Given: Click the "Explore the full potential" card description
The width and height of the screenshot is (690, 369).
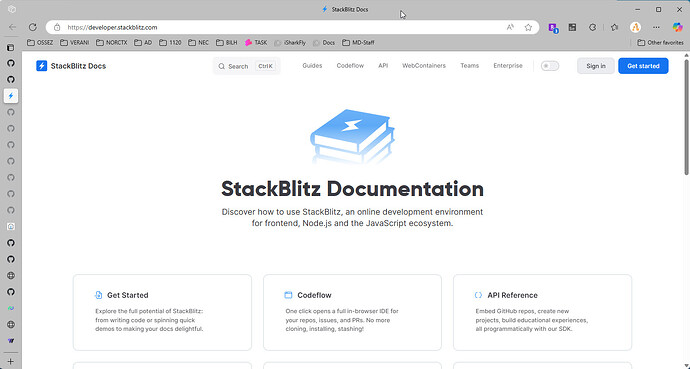Looking at the screenshot, I should point(150,320).
